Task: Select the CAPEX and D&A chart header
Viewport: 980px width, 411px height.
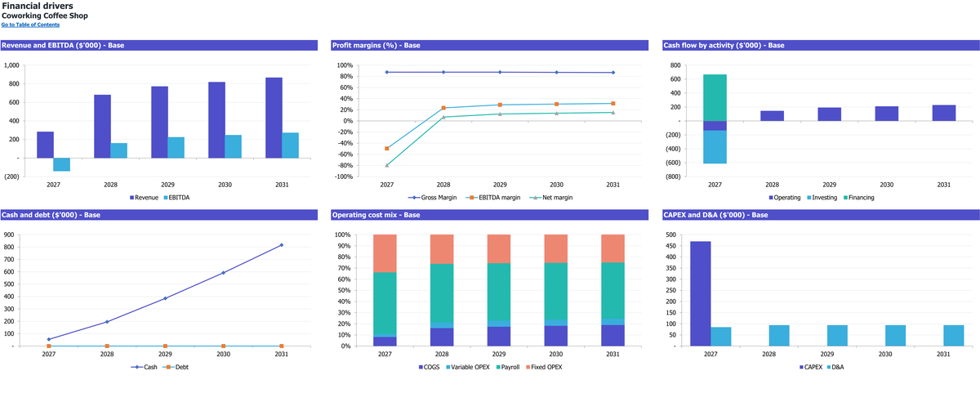Action: click(821, 215)
